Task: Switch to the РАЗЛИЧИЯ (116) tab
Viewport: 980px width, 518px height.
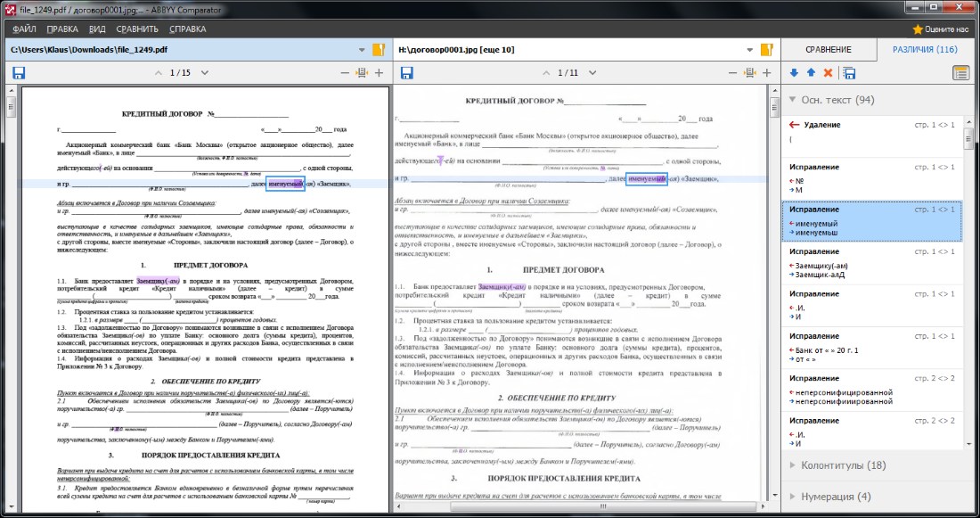Action: coord(925,49)
